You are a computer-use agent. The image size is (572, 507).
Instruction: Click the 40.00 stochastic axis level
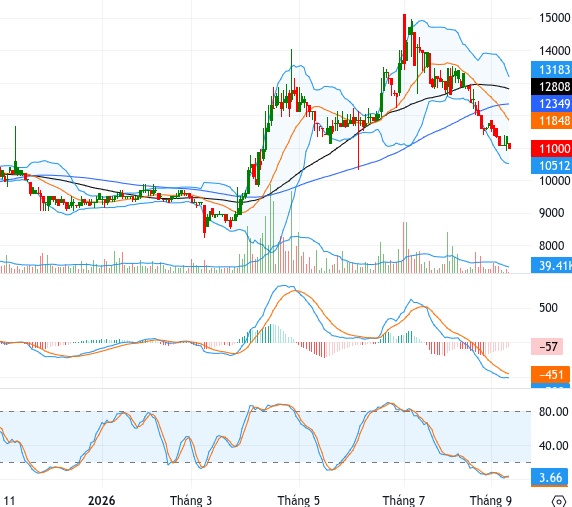553,445
